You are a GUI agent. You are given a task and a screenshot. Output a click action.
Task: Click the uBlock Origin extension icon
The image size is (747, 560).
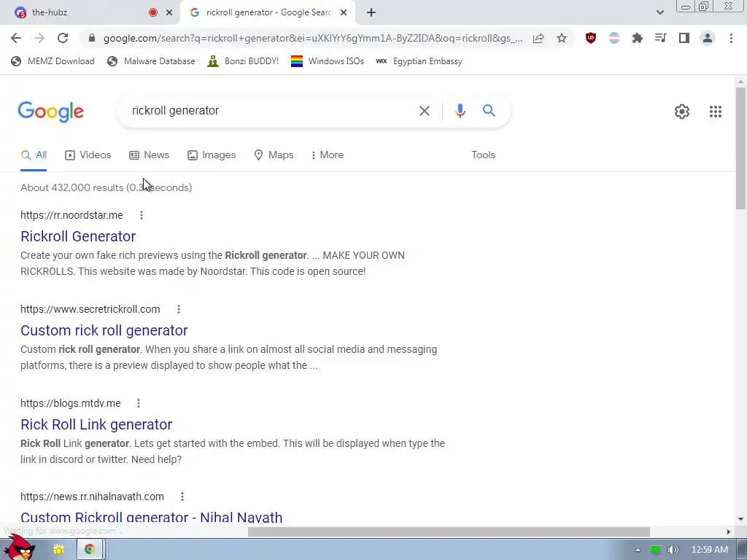591,38
